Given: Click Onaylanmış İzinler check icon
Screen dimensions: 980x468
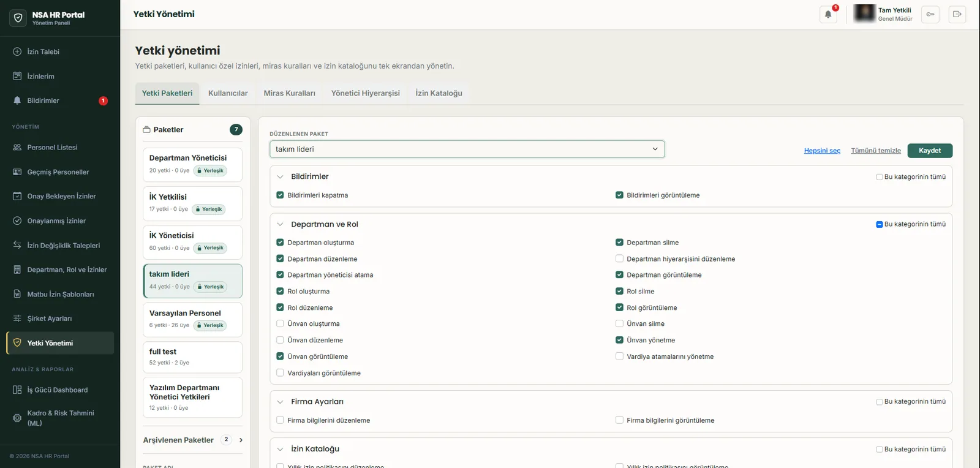Looking at the screenshot, I should click(x=17, y=221).
